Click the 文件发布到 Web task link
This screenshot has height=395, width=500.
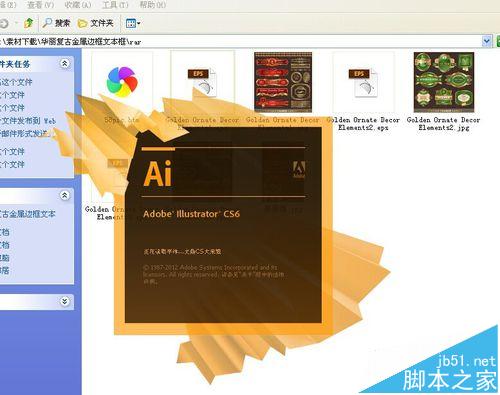28,120
